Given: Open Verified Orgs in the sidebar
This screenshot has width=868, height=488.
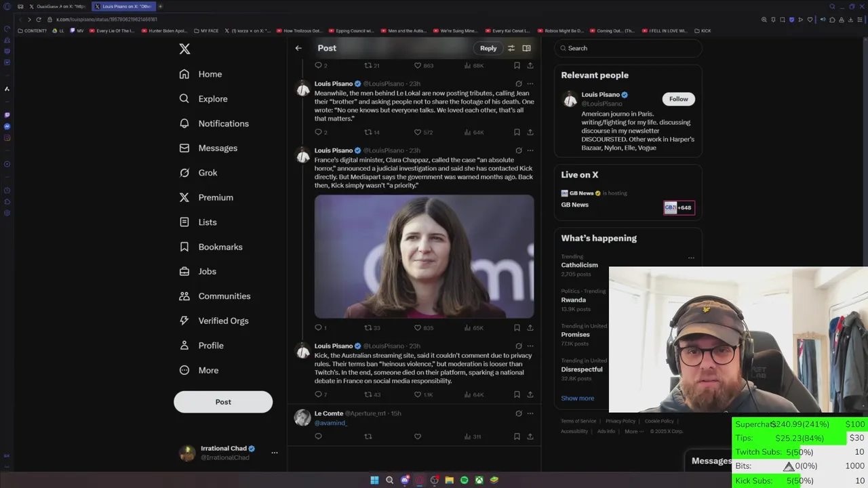Looking at the screenshot, I should [214, 321].
